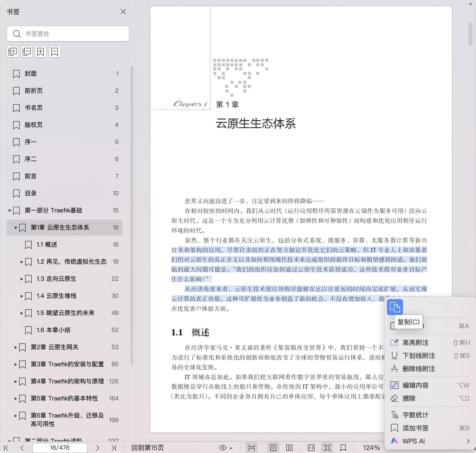Image resolution: width=476 pixels, height=453 pixels.
Task: Toggle single-page view mode
Action: [x=273, y=448]
